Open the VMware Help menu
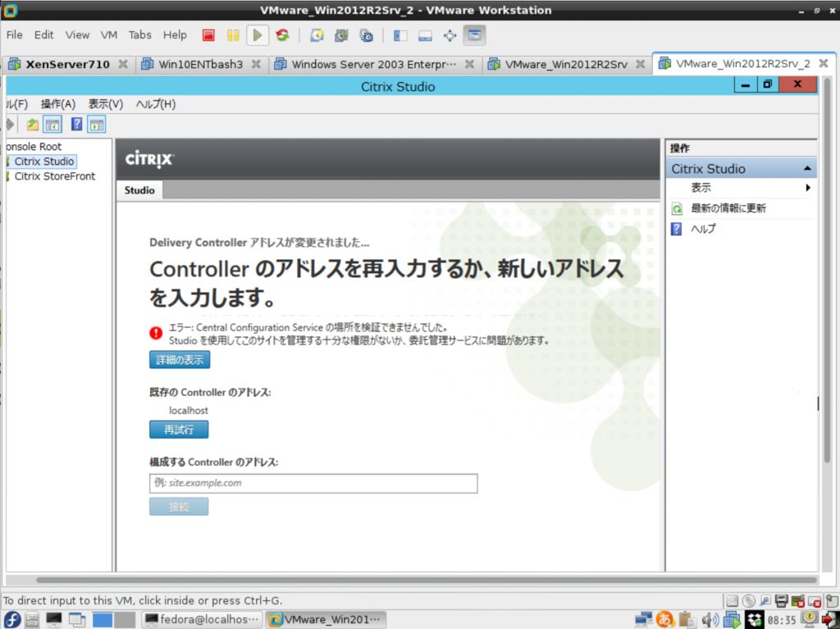 point(175,34)
